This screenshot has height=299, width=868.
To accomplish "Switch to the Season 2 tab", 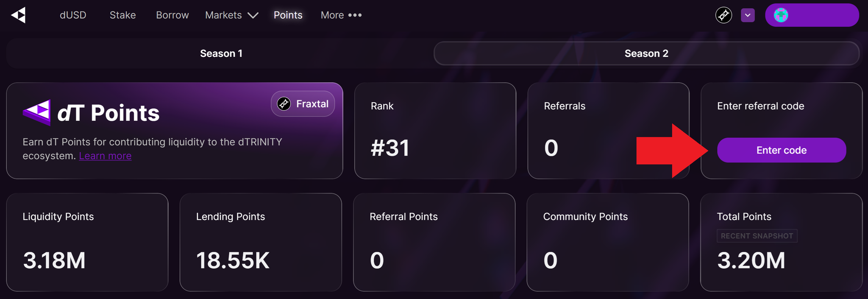I will pos(646,53).
